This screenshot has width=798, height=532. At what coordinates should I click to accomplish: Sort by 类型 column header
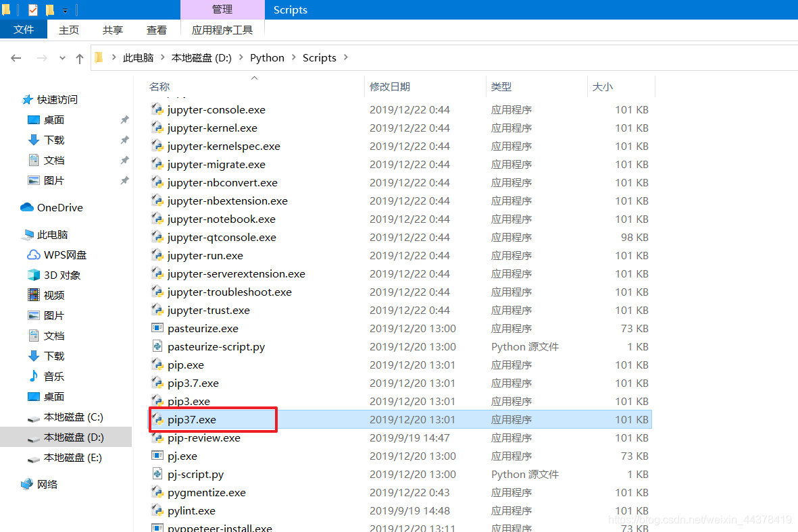501,87
